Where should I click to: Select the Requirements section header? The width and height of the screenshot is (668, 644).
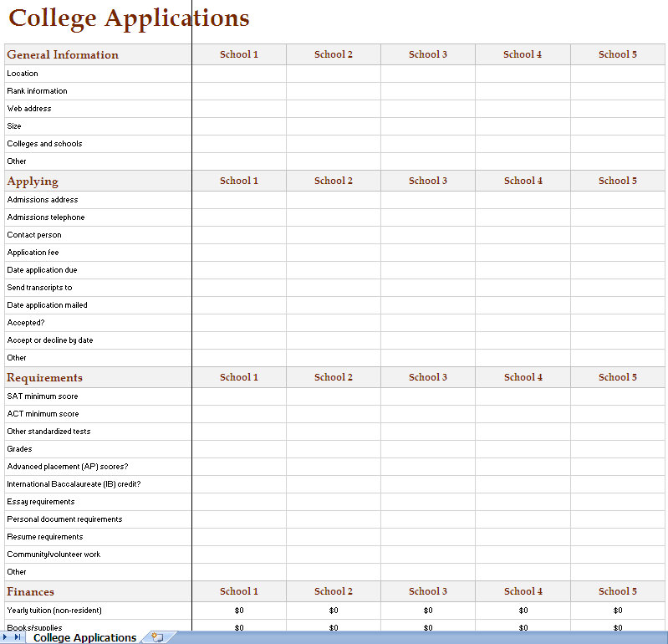[45, 378]
